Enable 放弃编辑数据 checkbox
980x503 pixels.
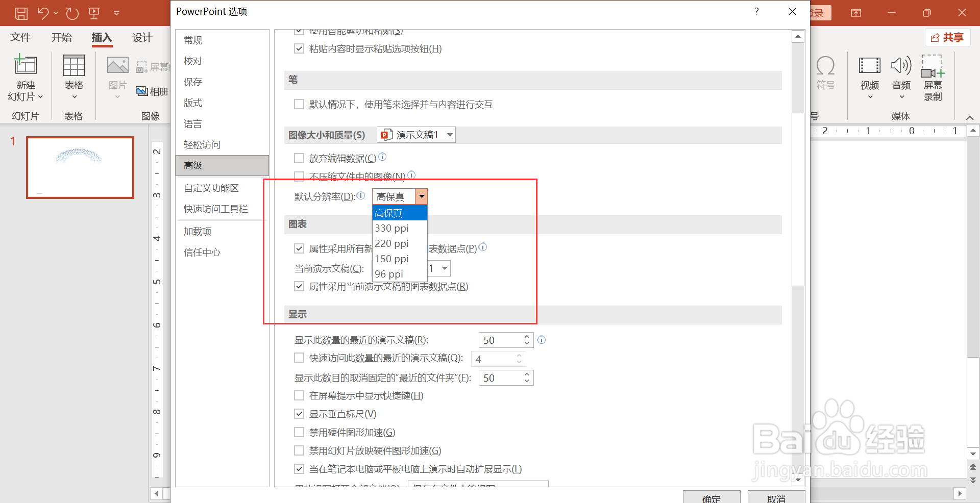pyautogui.click(x=299, y=158)
